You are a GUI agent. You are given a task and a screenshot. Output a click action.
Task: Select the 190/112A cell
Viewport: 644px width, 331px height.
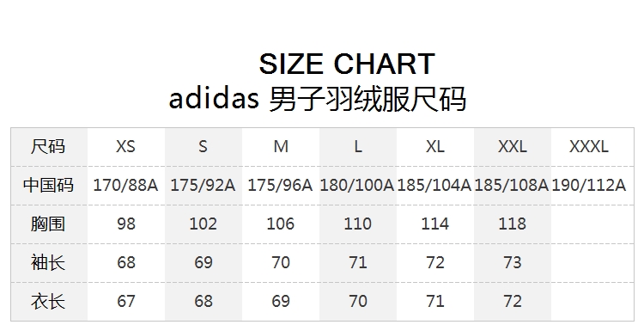(x=588, y=185)
